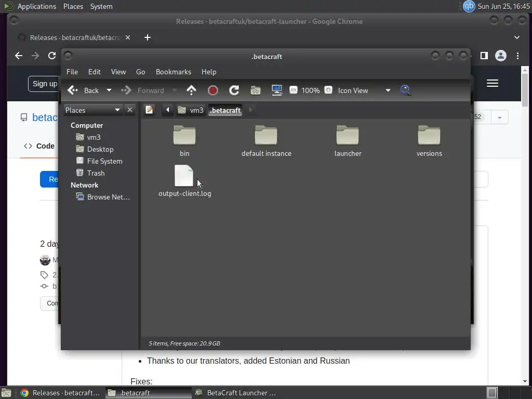
Task: Open file search magnifier icon
Action: coord(405,90)
